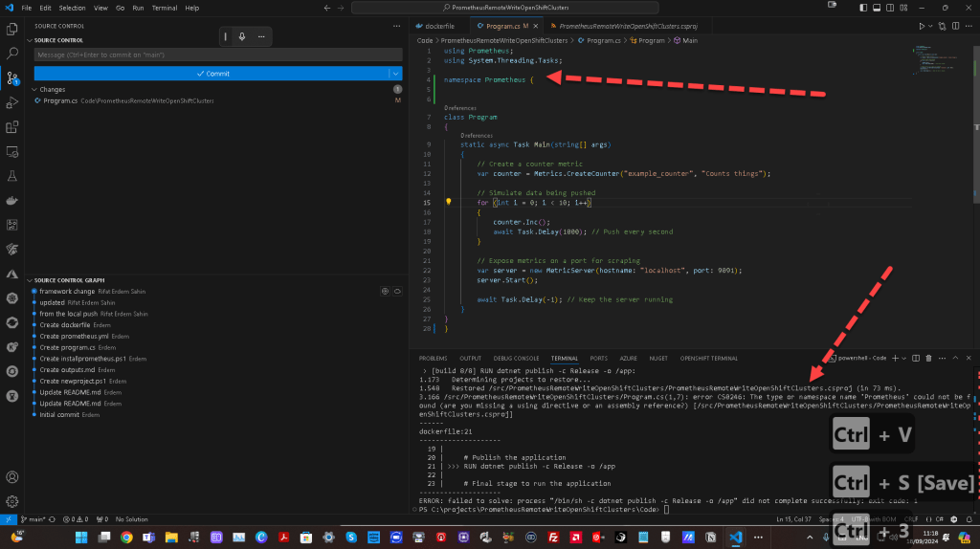The image size is (980, 549).
Task: Open the File menu
Action: (x=26, y=8)
